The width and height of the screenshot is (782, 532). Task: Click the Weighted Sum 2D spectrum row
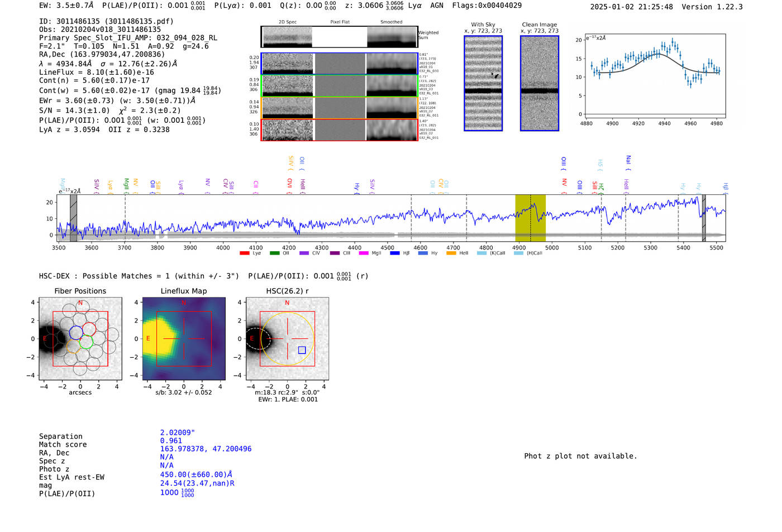[340, 37]
